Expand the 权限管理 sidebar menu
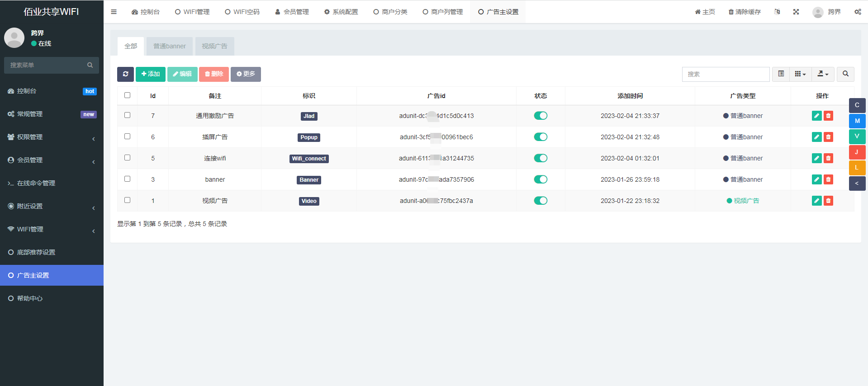Image resolution: width=868 pixels, height=386 pixels. click(x=52, y=137)
